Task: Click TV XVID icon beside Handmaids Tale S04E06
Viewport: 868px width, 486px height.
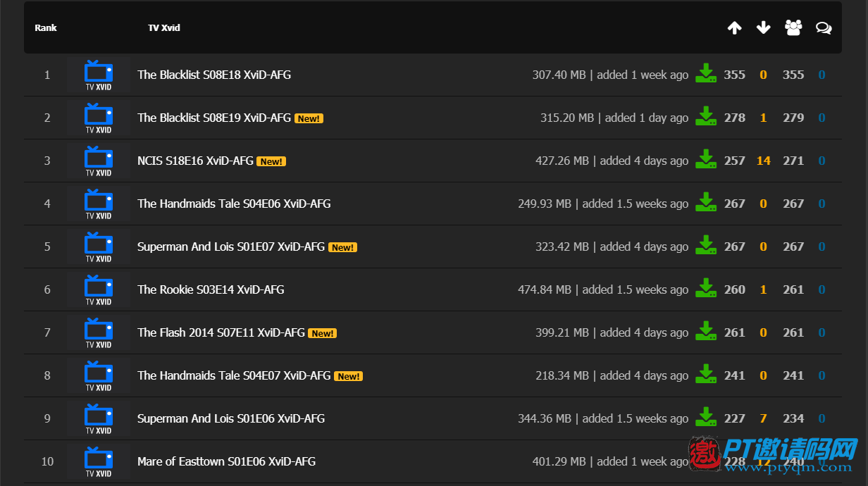Action: point(99,204)
